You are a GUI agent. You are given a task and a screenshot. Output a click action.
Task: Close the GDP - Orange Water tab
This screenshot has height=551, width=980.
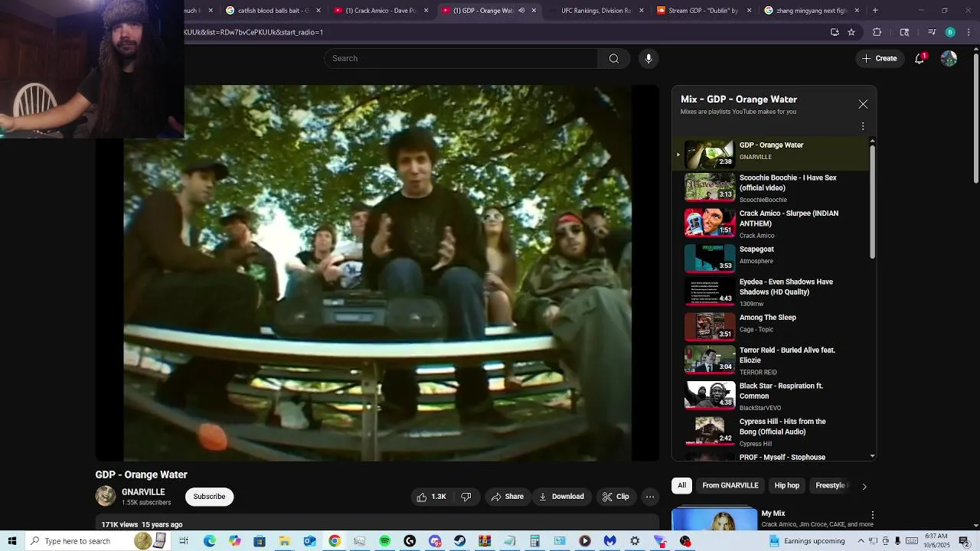(x=534, y=11)
